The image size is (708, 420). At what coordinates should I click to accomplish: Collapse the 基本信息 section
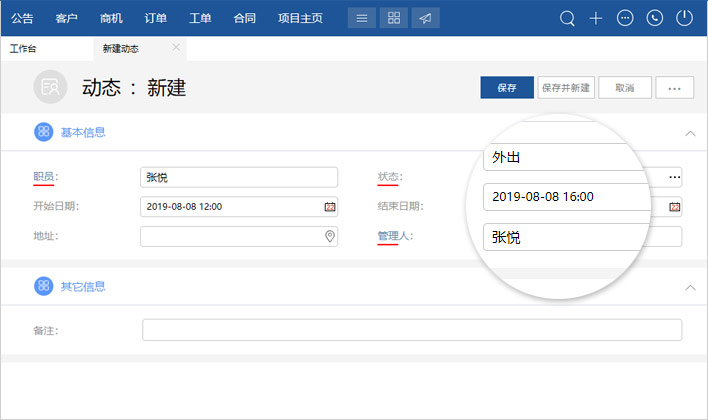[x=689, y=132]
